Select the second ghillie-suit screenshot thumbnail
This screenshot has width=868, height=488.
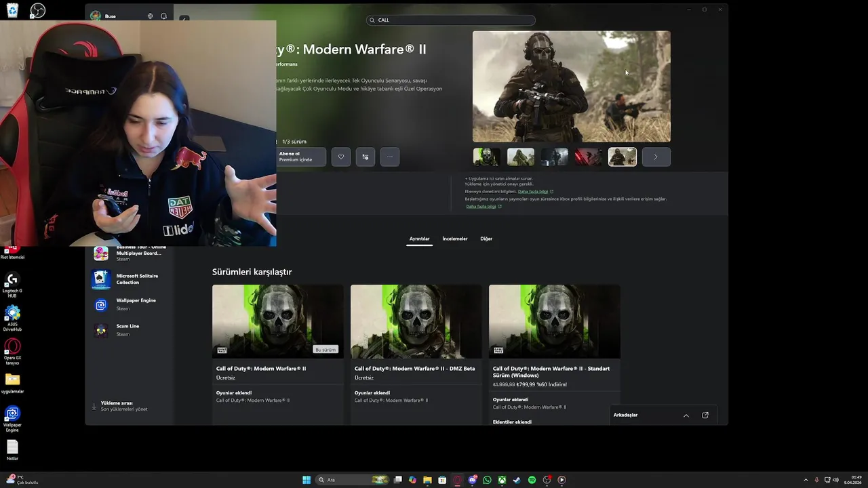tap(521, 157)
